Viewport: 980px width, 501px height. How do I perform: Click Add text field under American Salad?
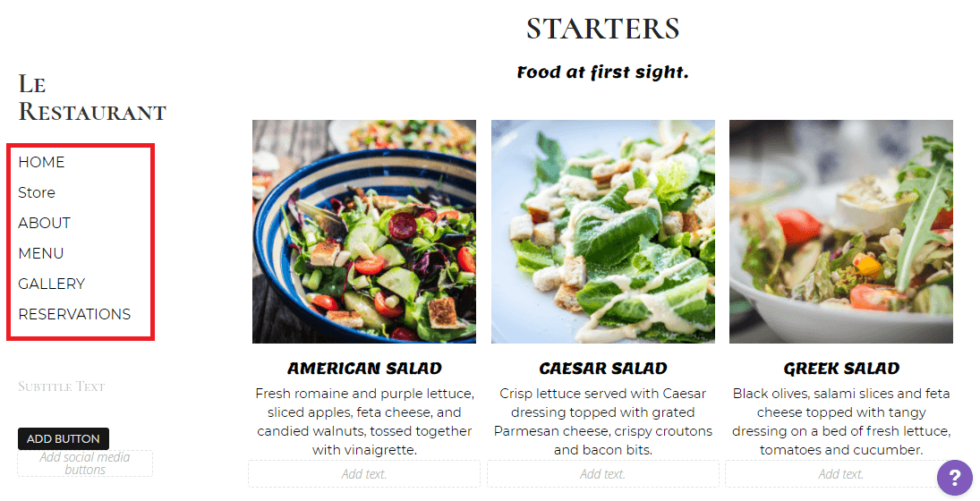coord(364,474)
